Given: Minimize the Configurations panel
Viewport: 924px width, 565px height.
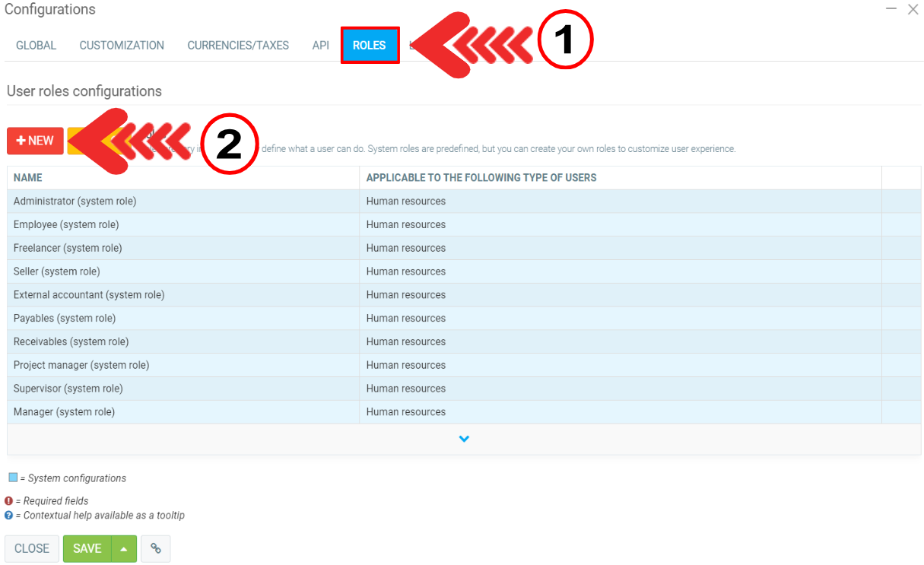Looking at the screenshot, I should [x=891, y=9].
